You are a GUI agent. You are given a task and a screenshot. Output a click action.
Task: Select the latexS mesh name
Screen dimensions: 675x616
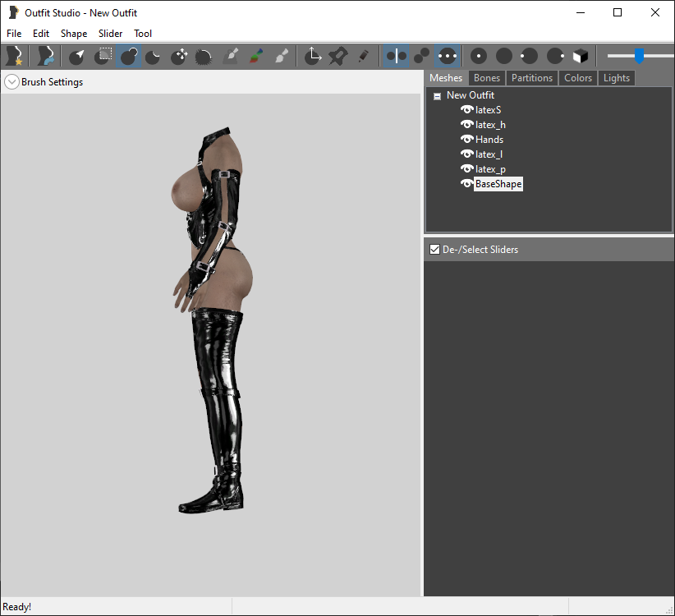(488, 110)
